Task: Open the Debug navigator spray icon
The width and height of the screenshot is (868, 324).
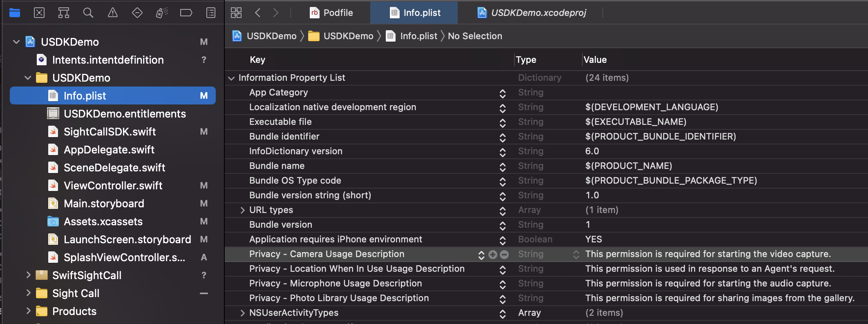Action: 162,13
